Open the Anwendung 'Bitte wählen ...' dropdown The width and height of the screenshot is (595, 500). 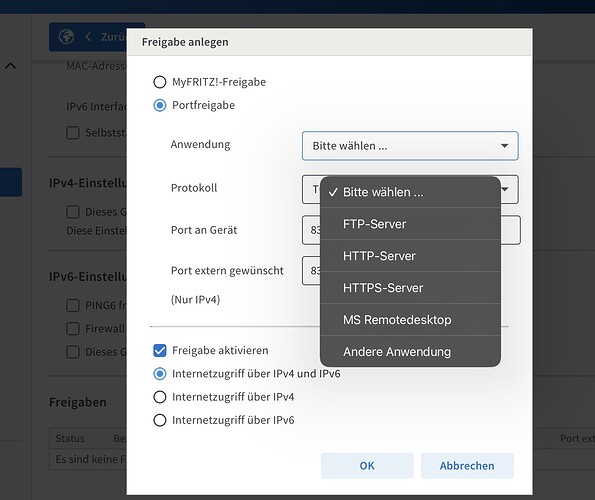(x=410, y=146)
